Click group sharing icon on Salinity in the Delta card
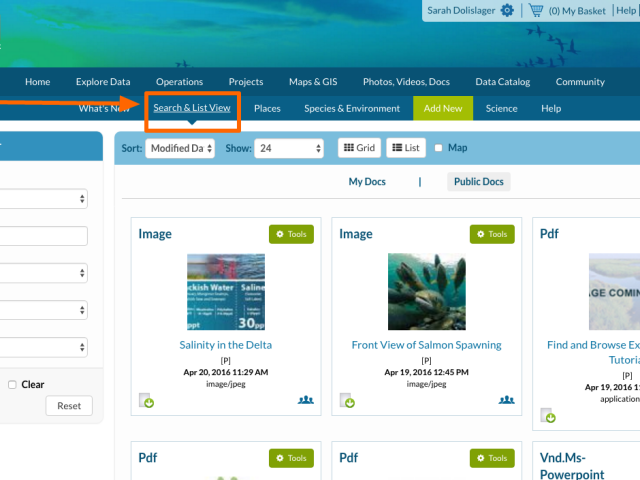Screen dimensions: 640x480 tap(306, 400)
